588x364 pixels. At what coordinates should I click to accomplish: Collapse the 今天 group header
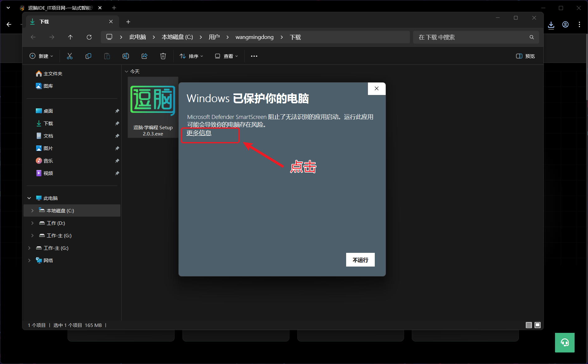127,71
